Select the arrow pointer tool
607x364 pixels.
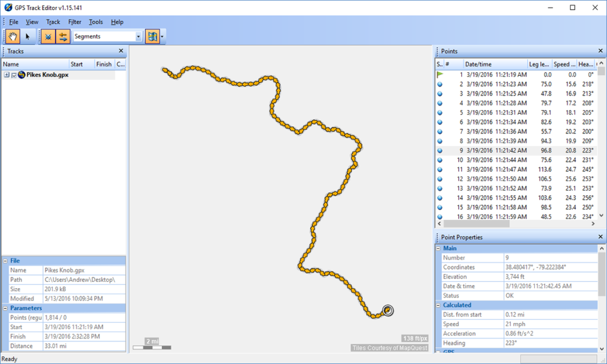[27, 36]
